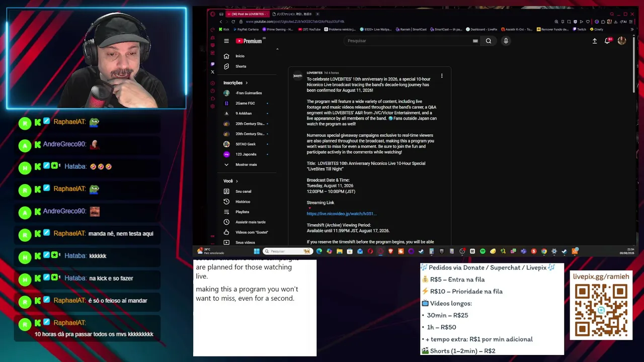Expand the bookmarks overflow chevron
The image size is (644, 362).
point(632,29)
